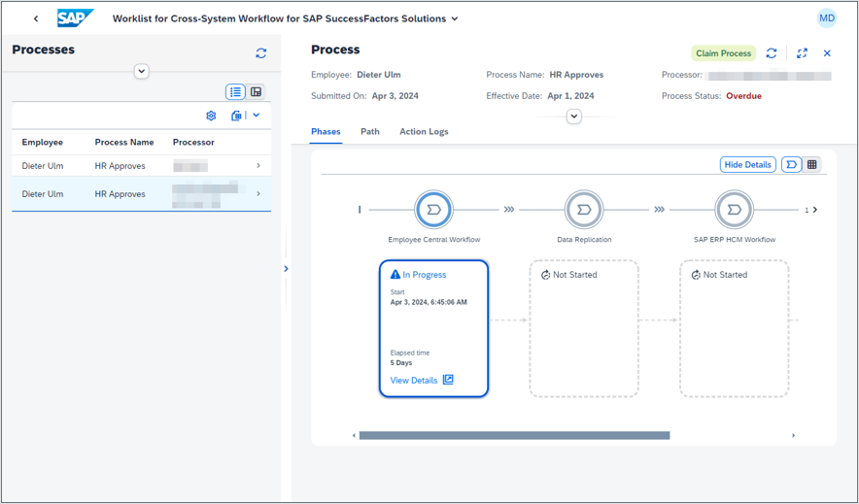Collapse the Processes pane with splitter arrow

point(286,269)
